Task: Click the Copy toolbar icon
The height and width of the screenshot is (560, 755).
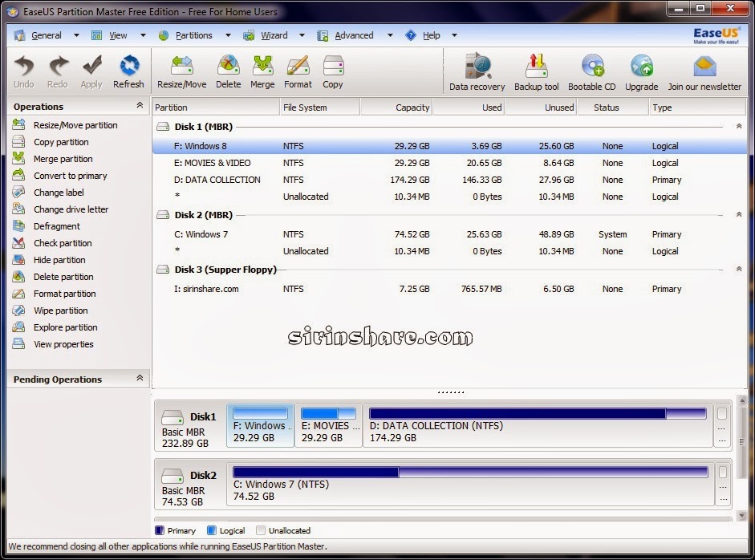Action: point(333,66)
